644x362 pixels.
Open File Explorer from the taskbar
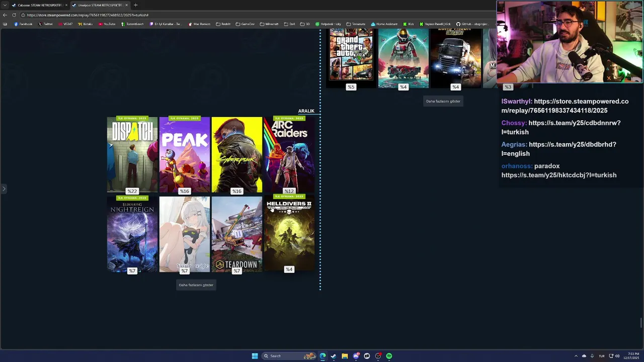tap(345, 356)
